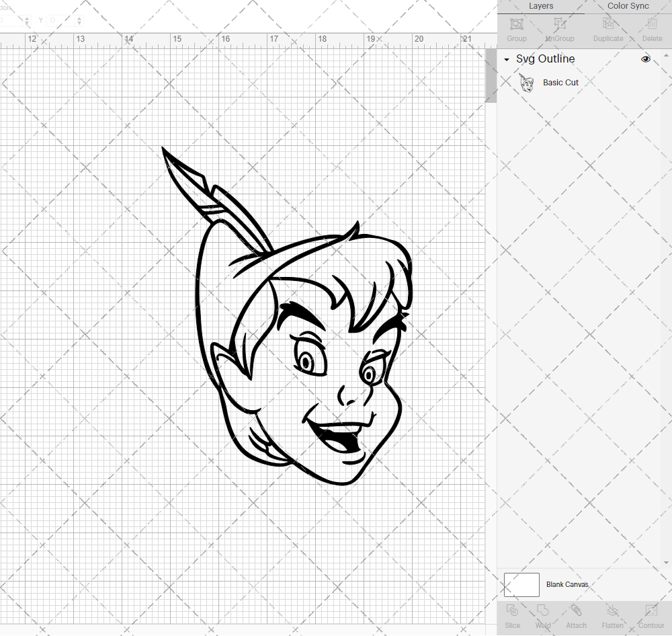Open the Contour tool
Viewport: 672px width, 636px height.
pos(650,615)
